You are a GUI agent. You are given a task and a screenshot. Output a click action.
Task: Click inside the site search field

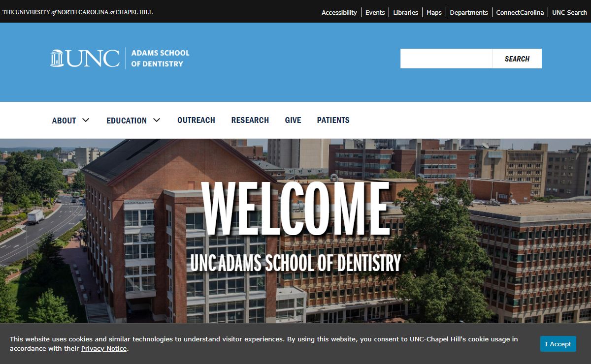(446, 59)
